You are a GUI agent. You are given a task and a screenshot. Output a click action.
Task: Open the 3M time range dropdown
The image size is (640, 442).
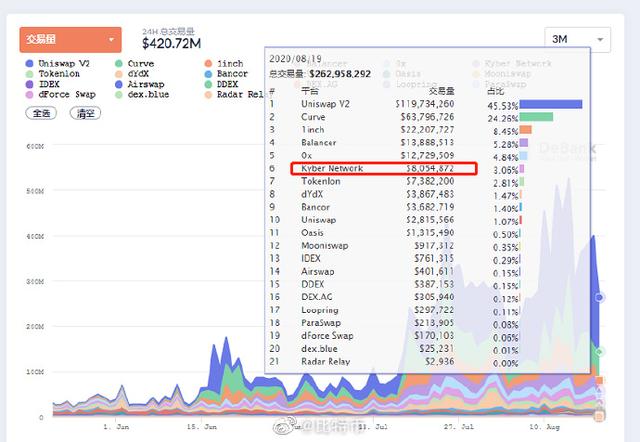click(577, 40)
